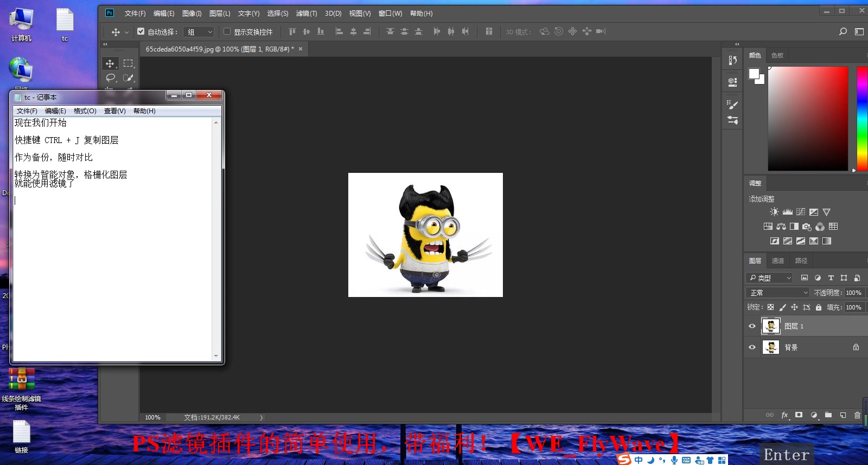868x465 pixels.
Task: Click the align bottom edges icon
Action: pyautogui.click(x=321, y=31)
